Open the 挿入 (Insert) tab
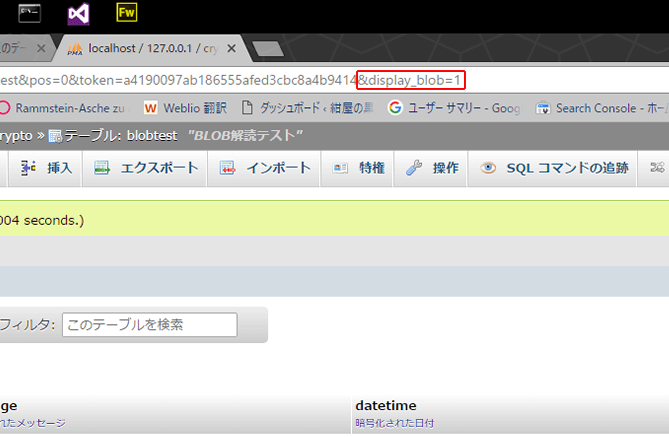The width and height of the screenshot is (669, 437). tap(45, 168)
